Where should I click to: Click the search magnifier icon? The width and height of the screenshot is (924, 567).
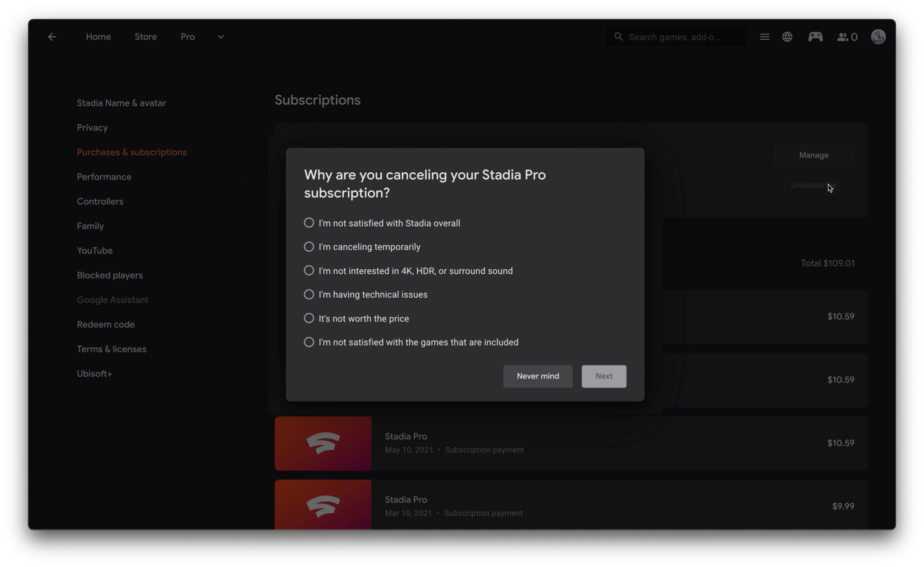619,37
